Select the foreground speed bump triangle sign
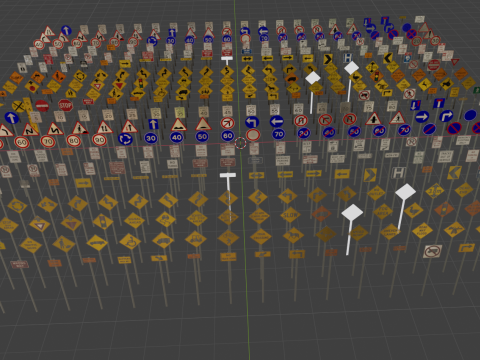Screen dimensions: 480x360 tap(203, 124)
